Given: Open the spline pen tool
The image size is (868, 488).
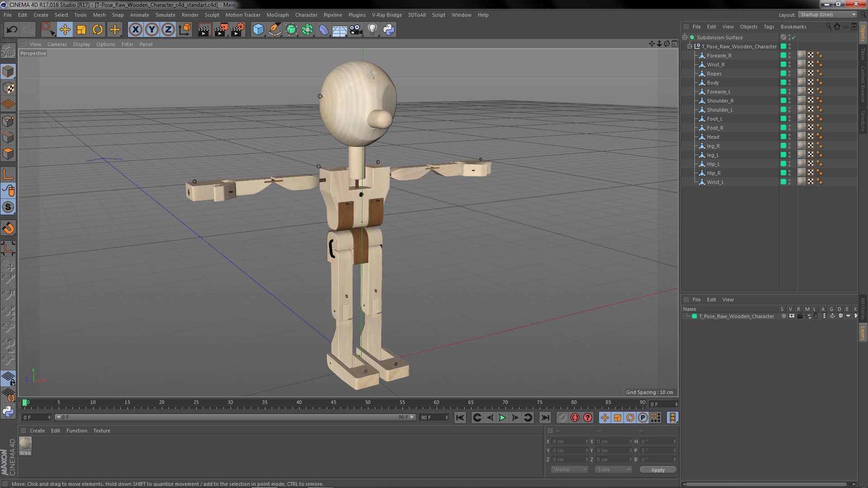Looking at the screenshot, I should coord(274,30).
